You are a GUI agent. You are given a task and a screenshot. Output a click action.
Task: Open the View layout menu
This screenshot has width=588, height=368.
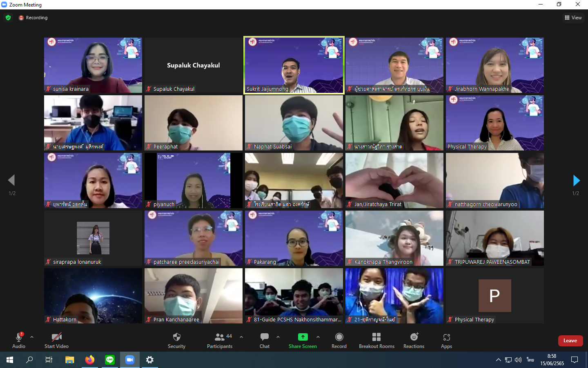(x=573, y=18)
